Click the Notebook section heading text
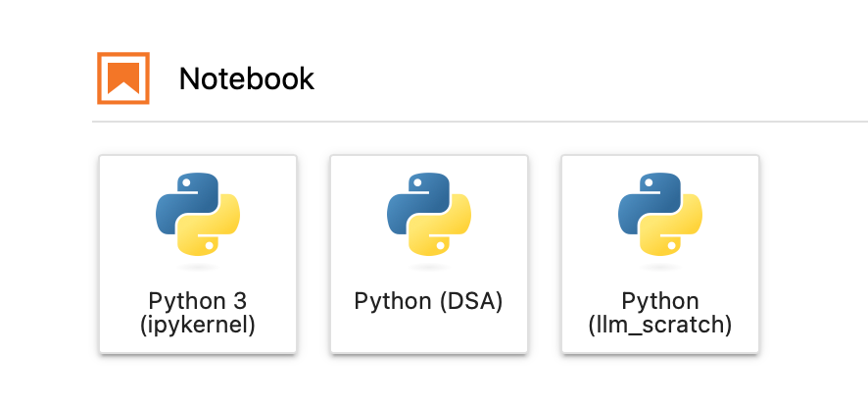 point(246,78)
